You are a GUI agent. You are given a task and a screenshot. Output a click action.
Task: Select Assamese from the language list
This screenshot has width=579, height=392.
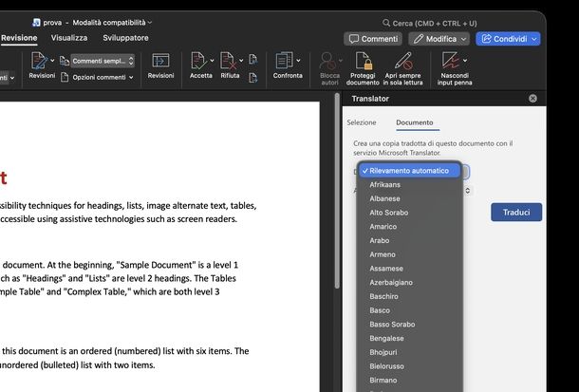click(409, 269)
